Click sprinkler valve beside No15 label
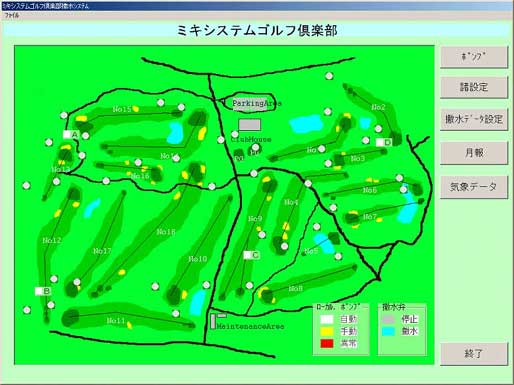 click(x=160, y=103)
